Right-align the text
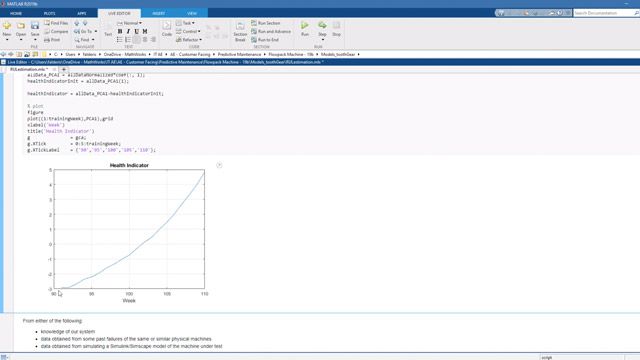Image resolution: width=640 pixels, height=360 pixels. (x=153, y=40)
